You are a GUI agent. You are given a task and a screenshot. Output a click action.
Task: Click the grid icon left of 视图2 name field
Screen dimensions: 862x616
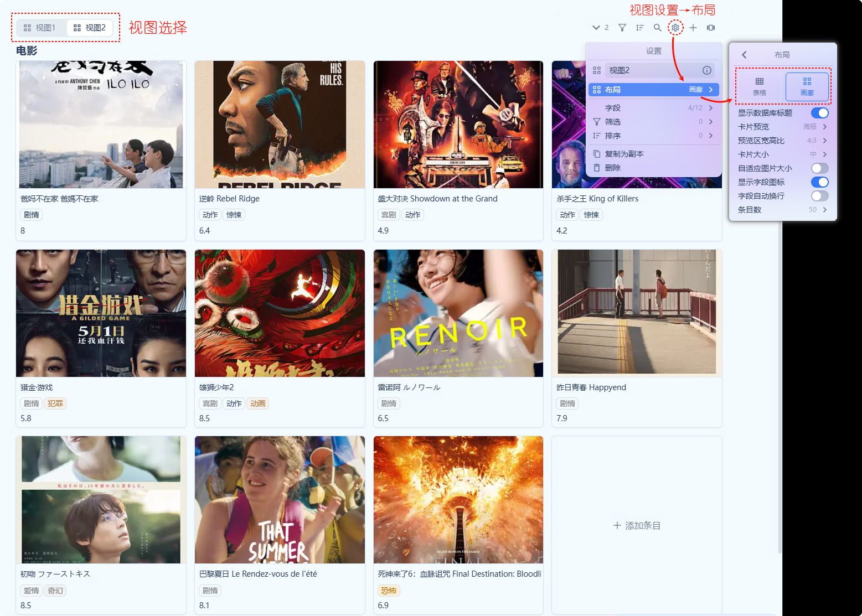(597, 70)
